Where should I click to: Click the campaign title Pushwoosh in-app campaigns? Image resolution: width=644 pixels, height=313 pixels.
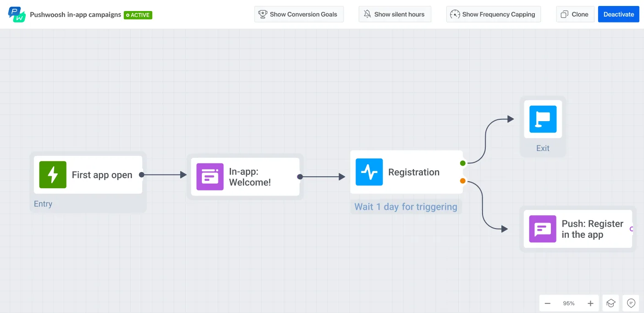[x=75, y=14]
